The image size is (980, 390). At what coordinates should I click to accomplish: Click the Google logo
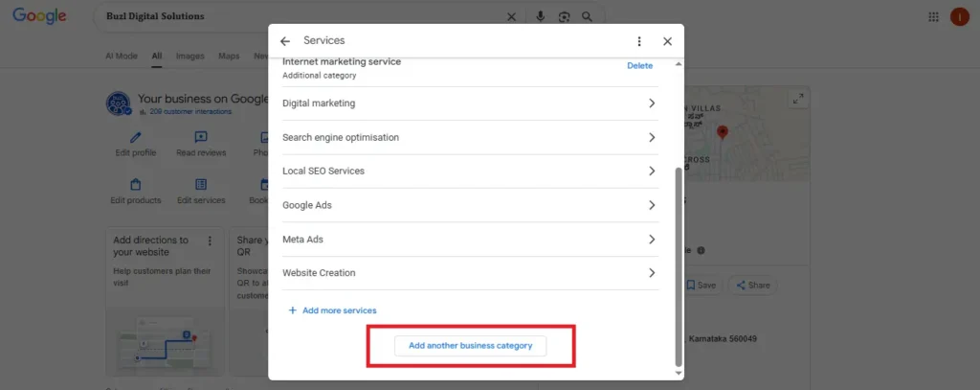pos(39,16)
